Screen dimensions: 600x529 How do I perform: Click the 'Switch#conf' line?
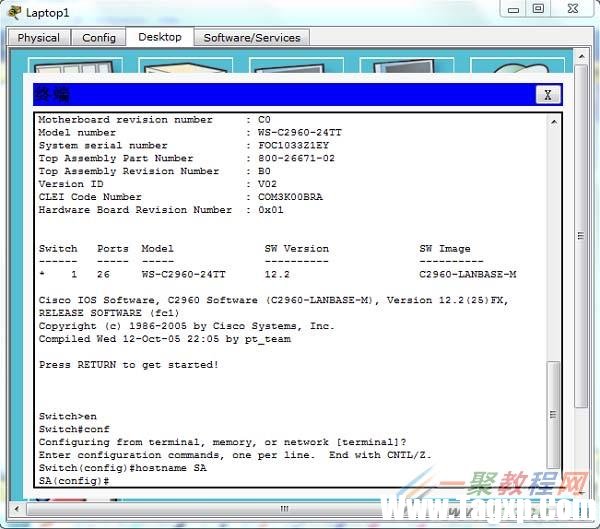74,429
